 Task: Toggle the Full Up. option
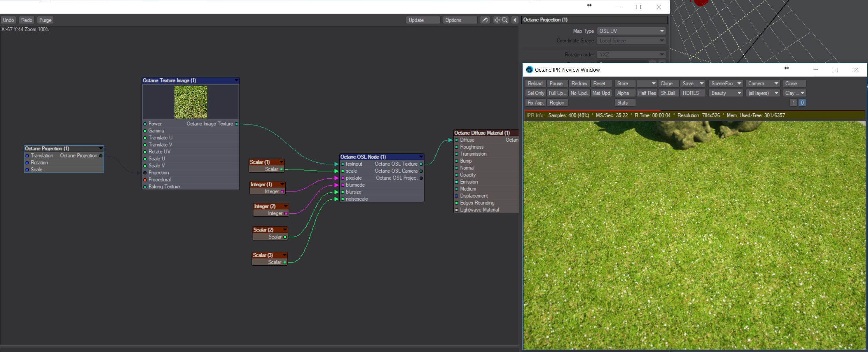pyautogui.click(x=557, y=93)
